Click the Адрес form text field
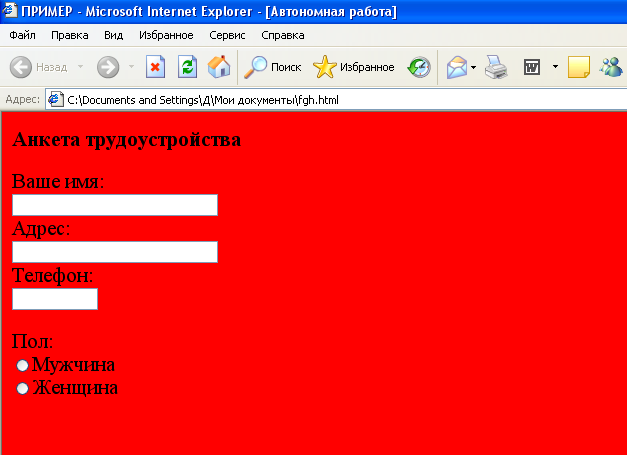This screenshot has height=455, width=627. (x=115, y=252)
